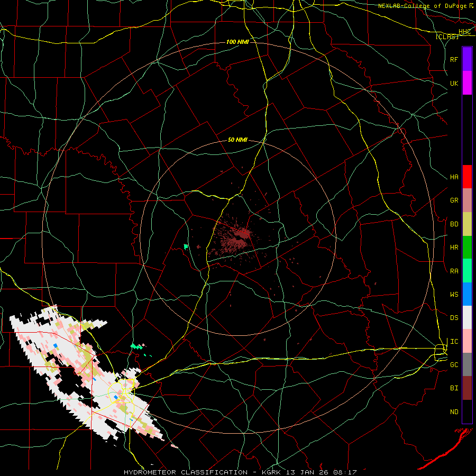Image resolution: width=476 pixels, height=476 pixels.
Task: Click the 50 NMI range ring label
Action: (237, 140)
